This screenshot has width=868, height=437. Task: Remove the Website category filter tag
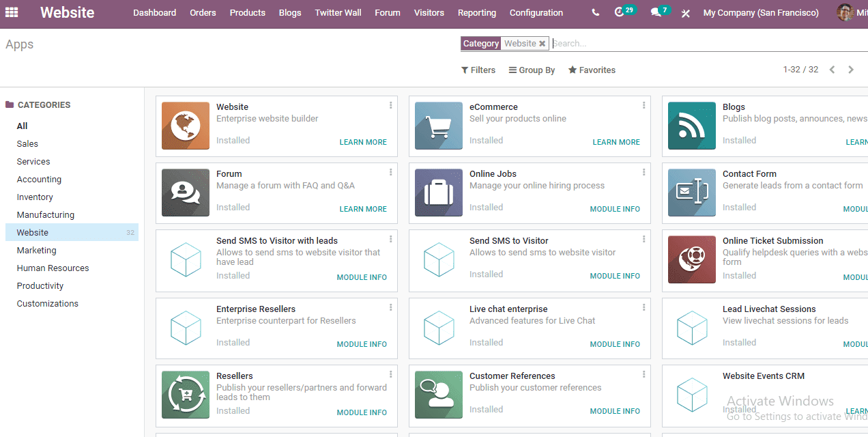(542, 44)
